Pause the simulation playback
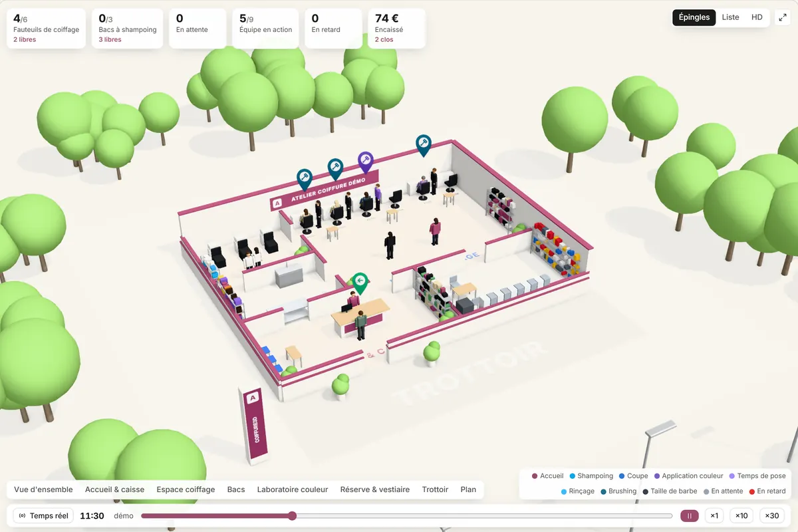 click(x=690, y=515)
